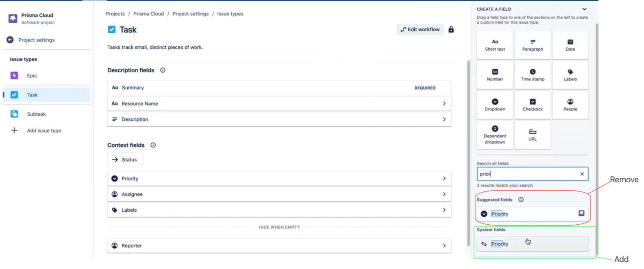Click the Edit workflow button
This screenshot has height=269, width=644.
click(420, 29)
